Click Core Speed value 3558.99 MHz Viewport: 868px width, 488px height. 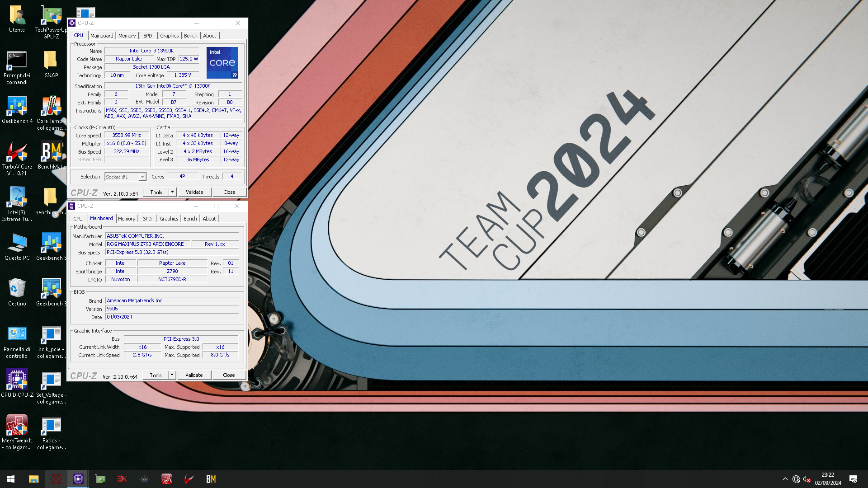127,135
